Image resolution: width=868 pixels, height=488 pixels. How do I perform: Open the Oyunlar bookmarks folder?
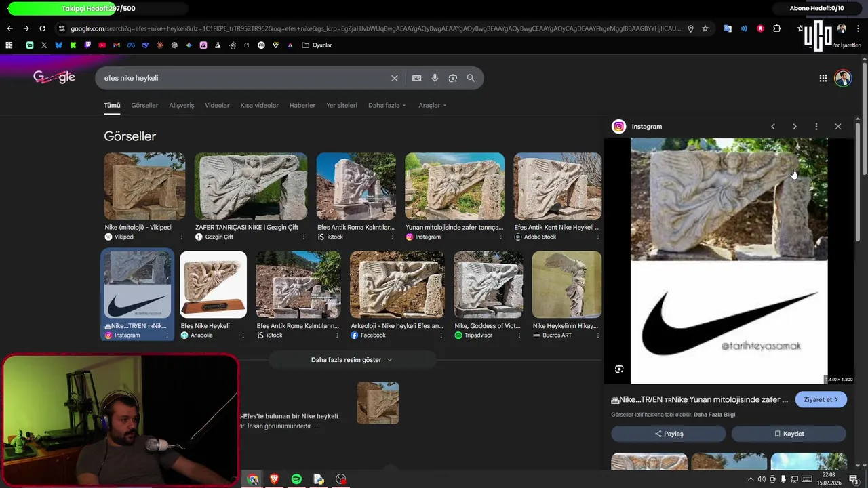point(317,45)
